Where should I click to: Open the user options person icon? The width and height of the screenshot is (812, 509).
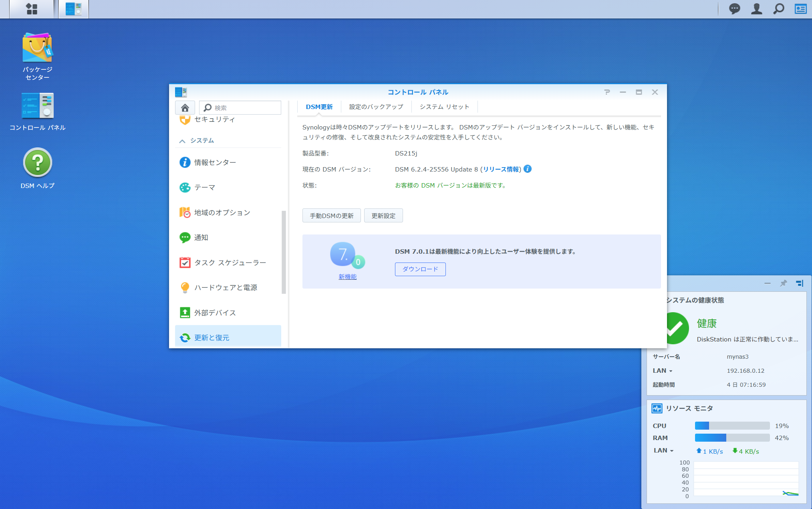click(x=756, y=9)
